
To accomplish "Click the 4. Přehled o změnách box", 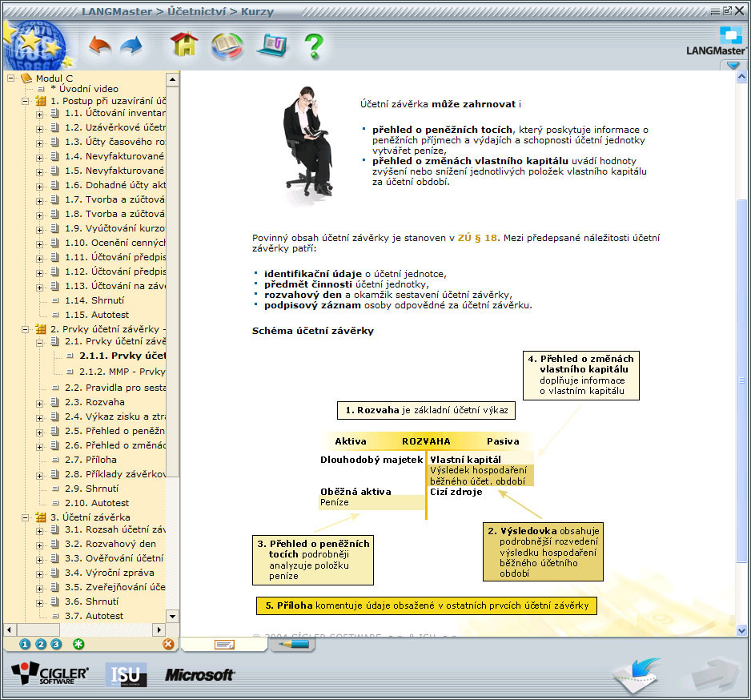I will (581, 375).
